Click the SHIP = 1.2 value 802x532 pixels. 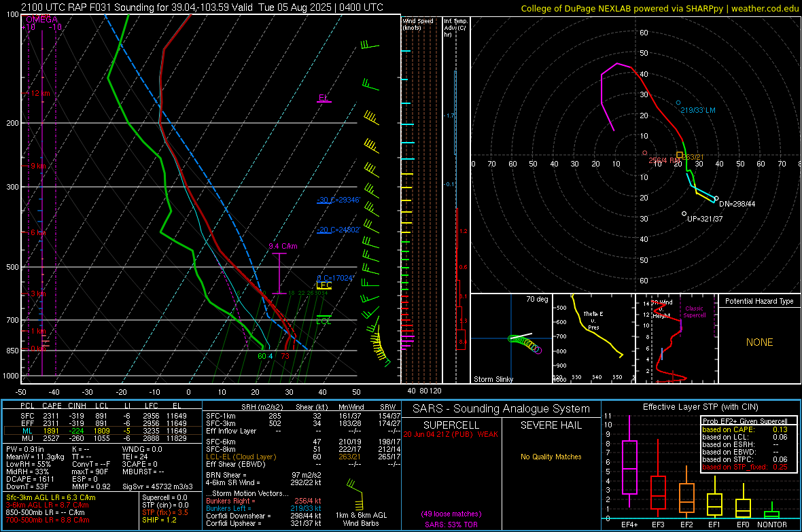[159, 520]
